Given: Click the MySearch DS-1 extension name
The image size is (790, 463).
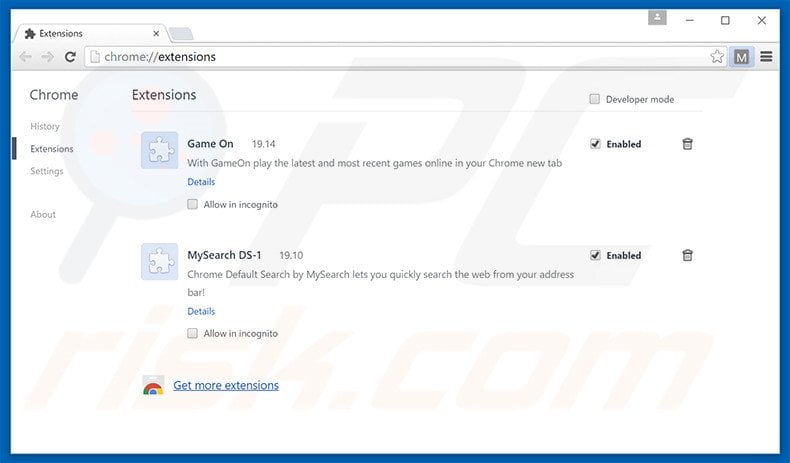Looking at the screenshot, I should pyautogui.click(x=224, y=255).
